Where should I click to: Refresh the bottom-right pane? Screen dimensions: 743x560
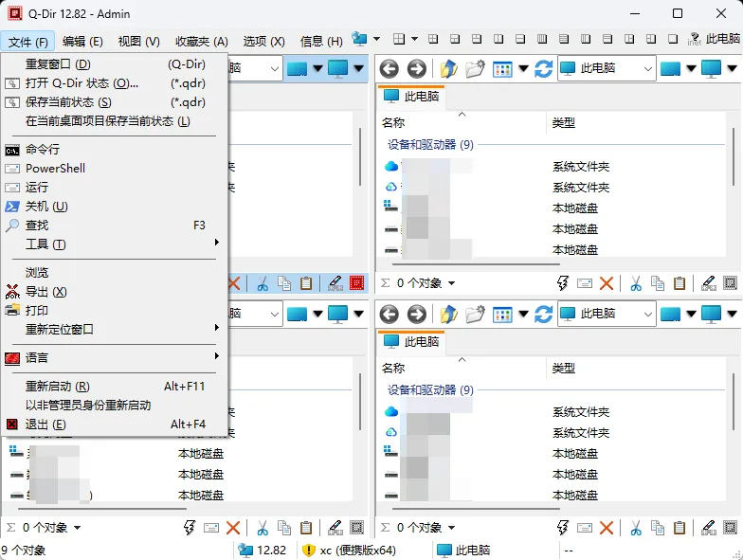(544, 315)
